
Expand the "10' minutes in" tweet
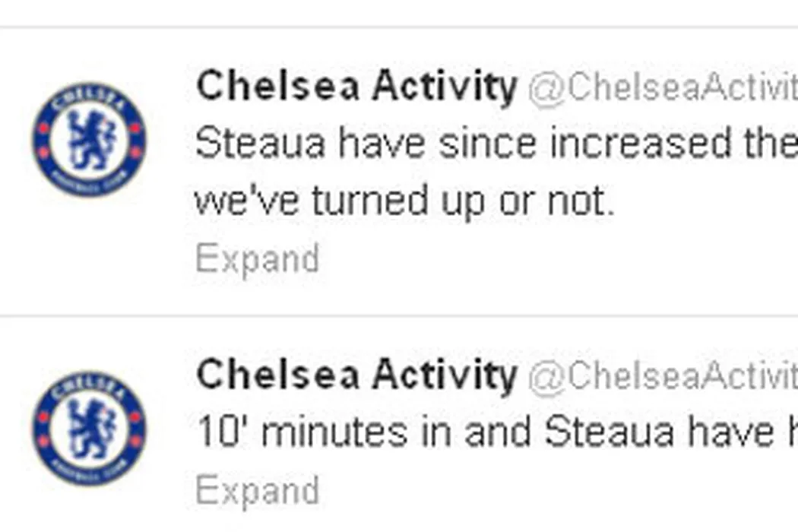pos(257,490)
